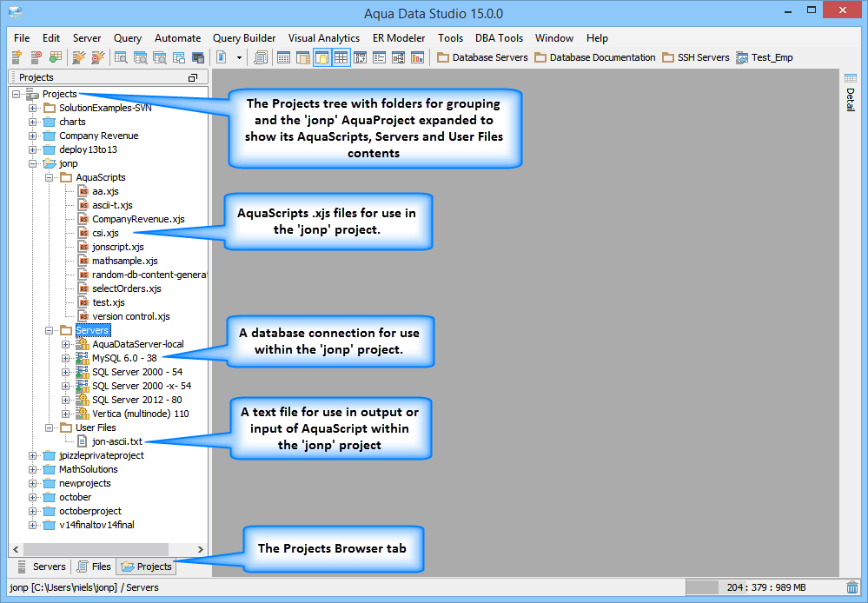Viewport: 868px width, 603px height.
Task: Open the Visual Analytics menu
Action: (324, 38)
